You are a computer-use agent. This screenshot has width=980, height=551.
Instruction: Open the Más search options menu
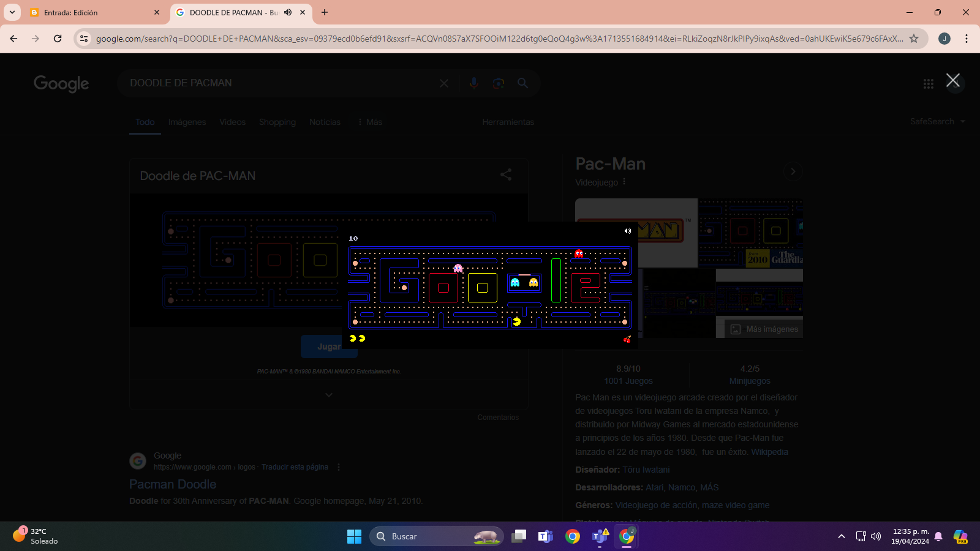click(370, 122)
